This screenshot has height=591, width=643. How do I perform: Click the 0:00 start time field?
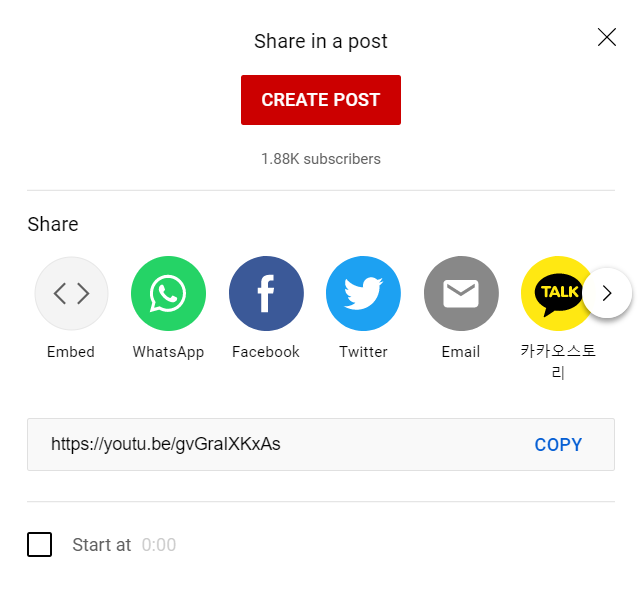pos(159,545)
